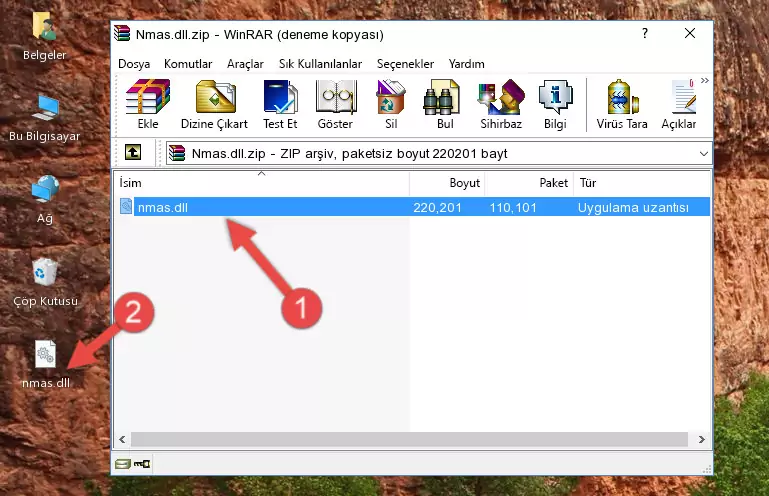Image resolution: width=769 pixels, height=496 pixels.
Task: Click the 110,101 packed value
Action: coord(513,208)
